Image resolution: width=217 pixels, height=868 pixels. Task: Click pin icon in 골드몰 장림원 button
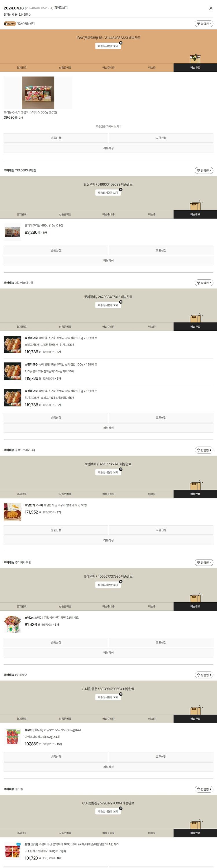(198, 789)
